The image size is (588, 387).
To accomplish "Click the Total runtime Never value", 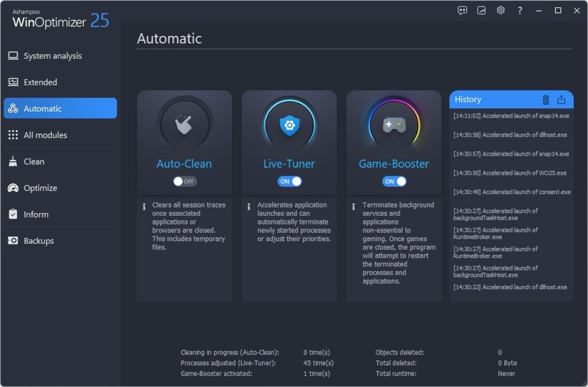I will tap(506, 374).
